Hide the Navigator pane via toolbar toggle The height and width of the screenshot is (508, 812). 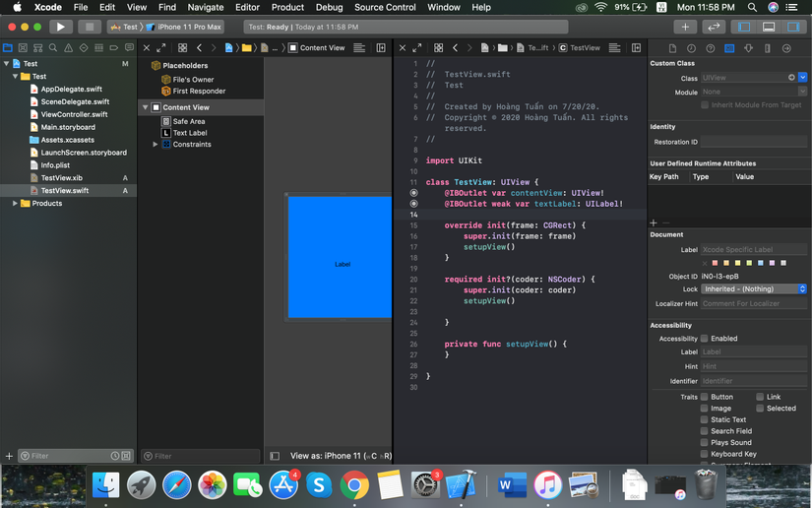tap(744, 27)
